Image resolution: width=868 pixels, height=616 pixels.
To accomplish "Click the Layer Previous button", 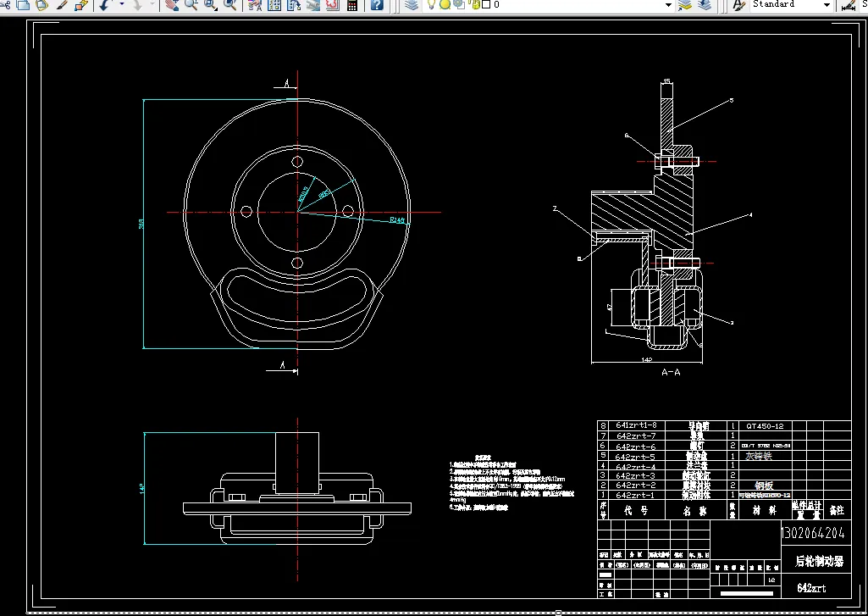I will [x=705, y=5].
